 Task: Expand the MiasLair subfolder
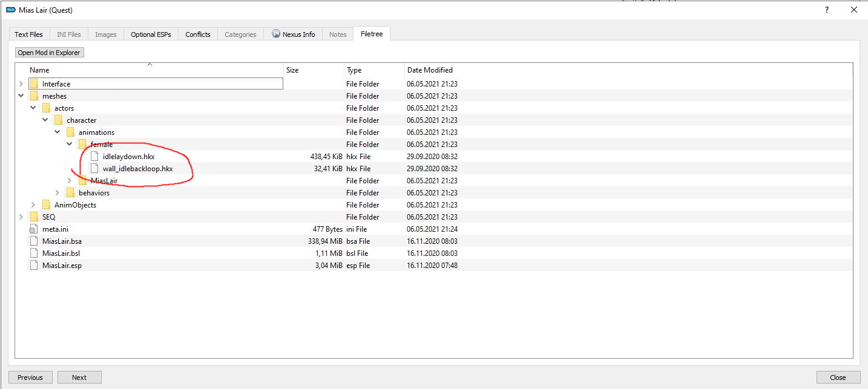tap(70, 181)
